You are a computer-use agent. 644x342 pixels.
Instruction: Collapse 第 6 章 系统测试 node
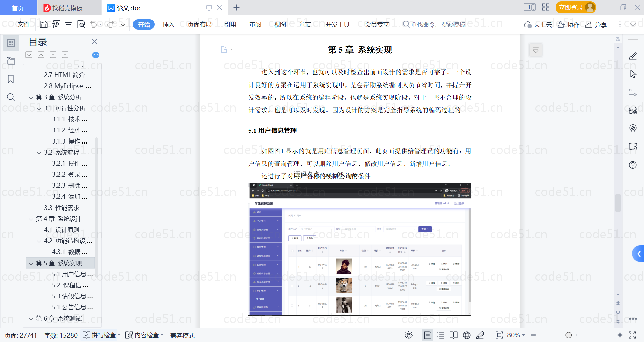[x=31, y=319]
